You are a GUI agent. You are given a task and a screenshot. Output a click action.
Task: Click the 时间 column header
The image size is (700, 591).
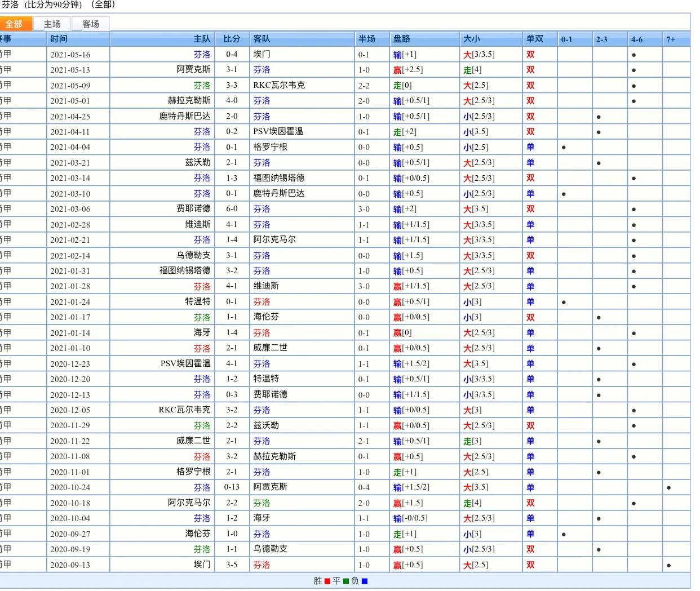click(59, 39)
